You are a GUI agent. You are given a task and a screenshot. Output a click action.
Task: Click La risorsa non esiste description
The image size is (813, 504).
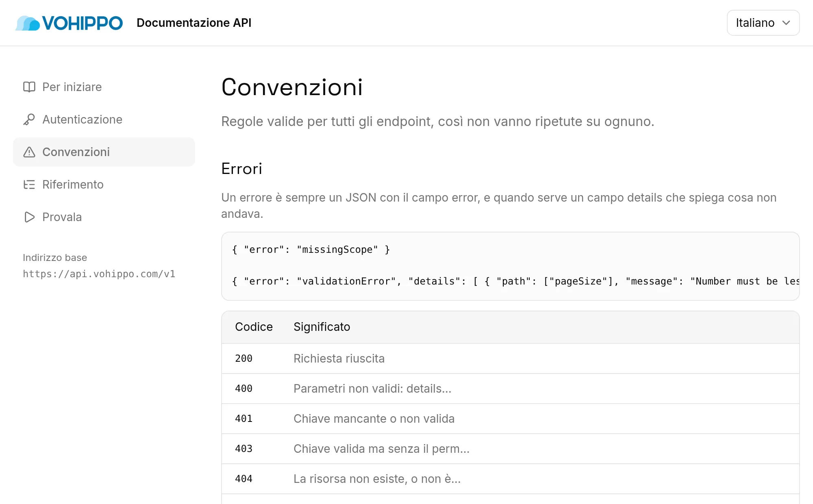377,479
